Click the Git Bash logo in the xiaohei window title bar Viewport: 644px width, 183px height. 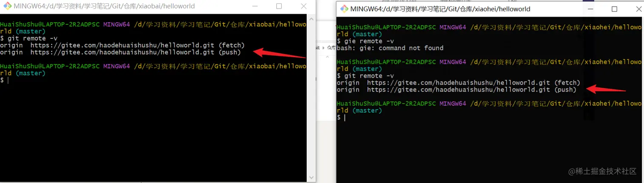[344, 9]
